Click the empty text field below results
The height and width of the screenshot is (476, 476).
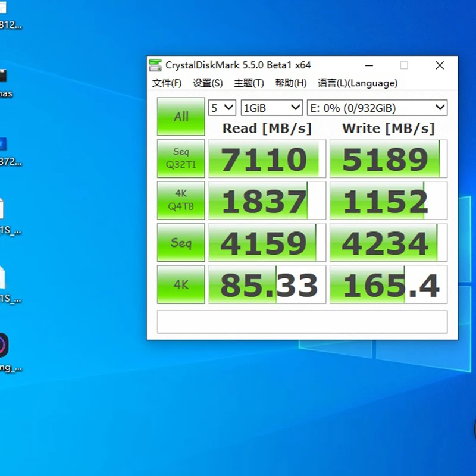click(302, 322)
